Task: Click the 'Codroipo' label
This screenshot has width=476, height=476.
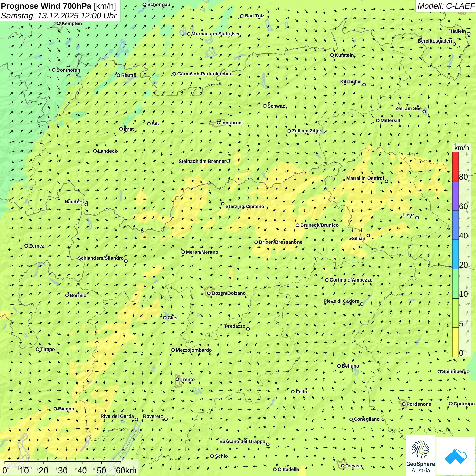Action: (464, 404)
